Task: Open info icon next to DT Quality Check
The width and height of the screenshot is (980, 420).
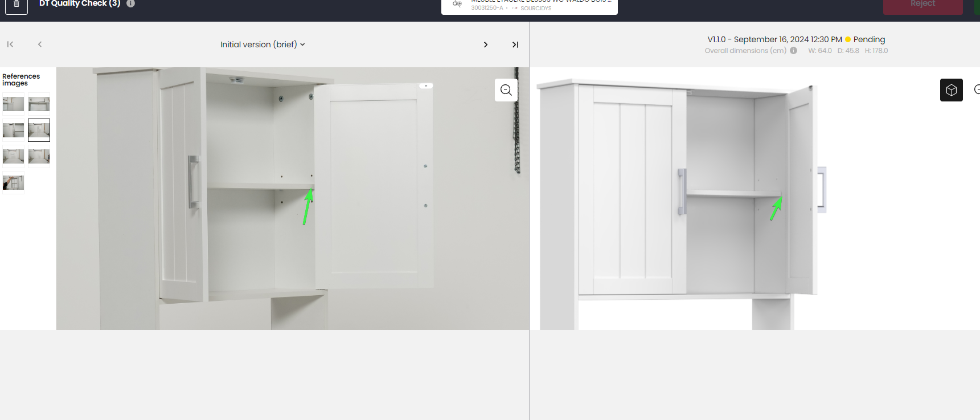Action: pos(130,3)
